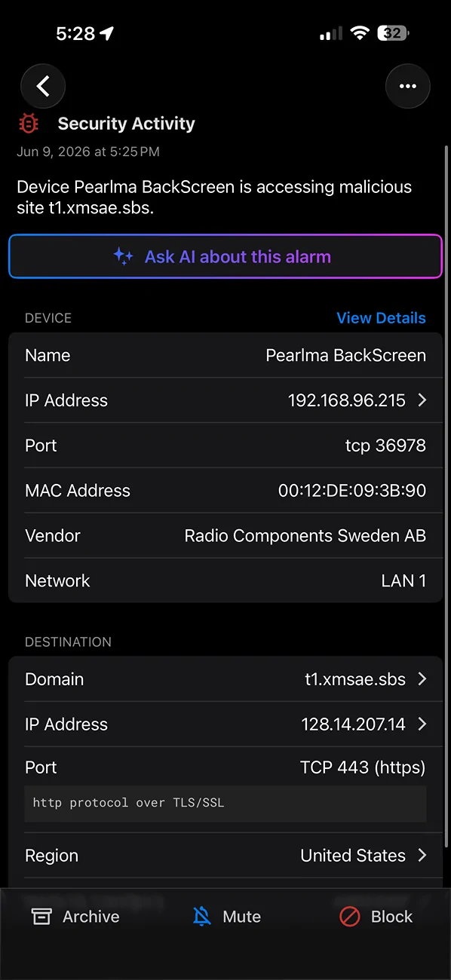
Task: Open the three-dot more options menu
Action: pos(408,87)
